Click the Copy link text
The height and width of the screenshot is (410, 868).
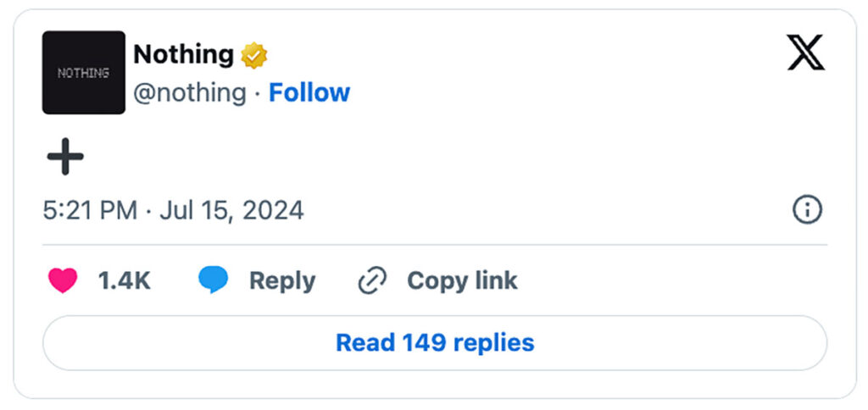(462, 281)
